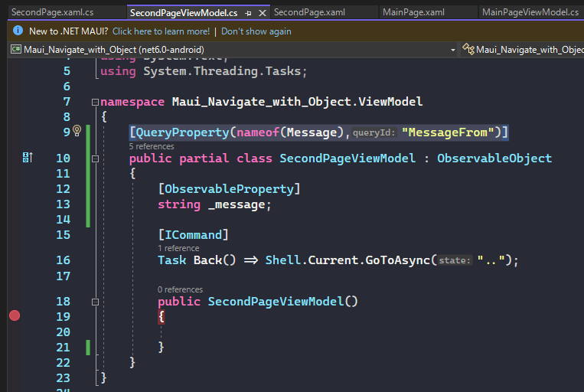
Task: Open the type navigation dropdown on the right
Action: 523,50
